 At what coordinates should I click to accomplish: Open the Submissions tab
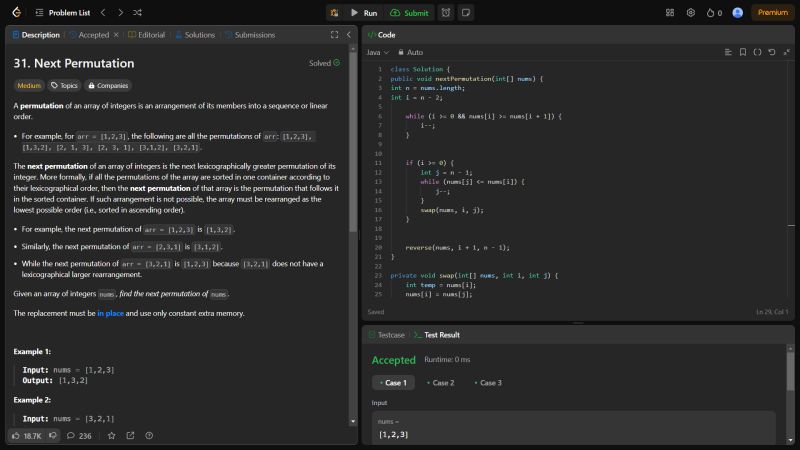point(250,35)
